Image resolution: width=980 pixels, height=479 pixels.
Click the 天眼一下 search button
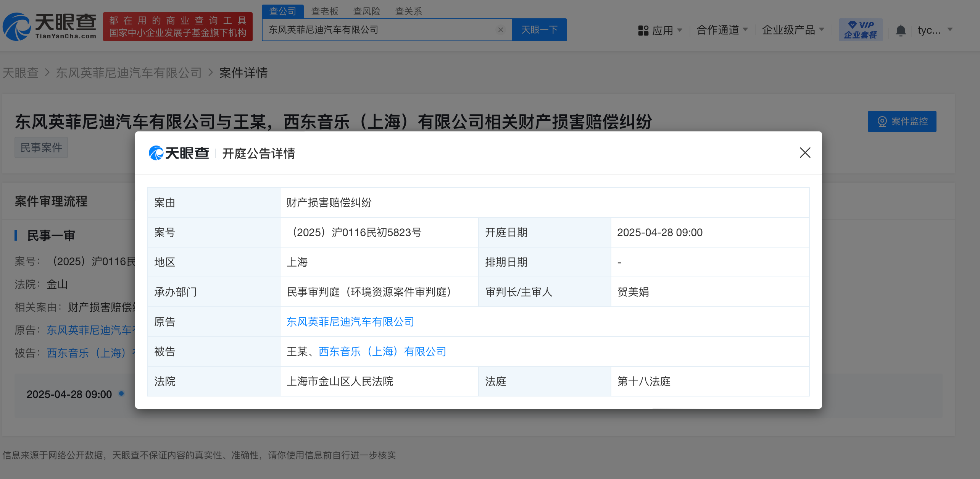tap(539, 30)
